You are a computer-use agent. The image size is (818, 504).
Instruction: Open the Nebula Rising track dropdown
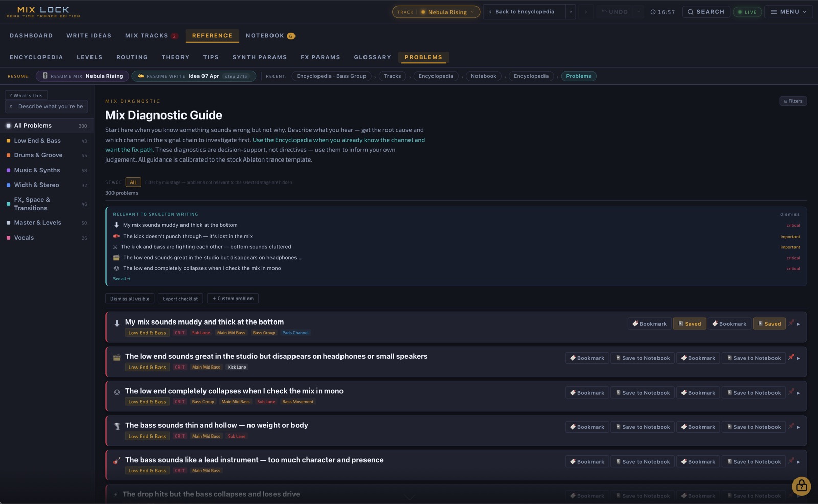(436, 12)
